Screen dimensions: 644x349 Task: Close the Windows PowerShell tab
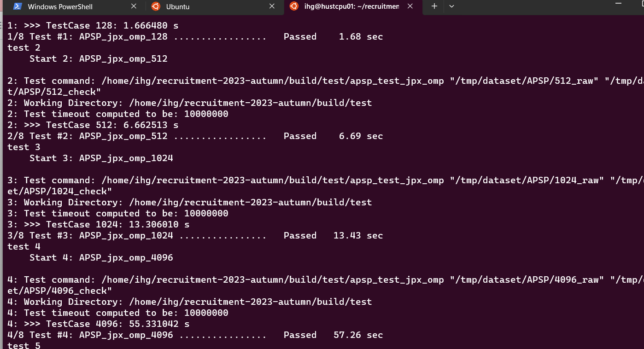[x=134, y=6]
